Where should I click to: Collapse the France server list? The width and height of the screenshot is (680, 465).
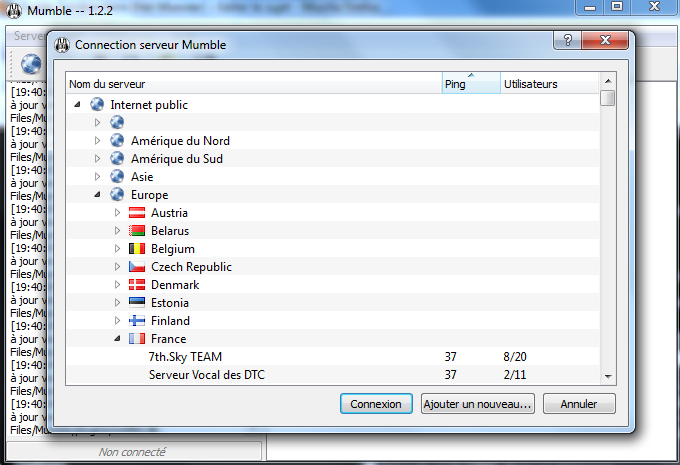coord(118,338)
